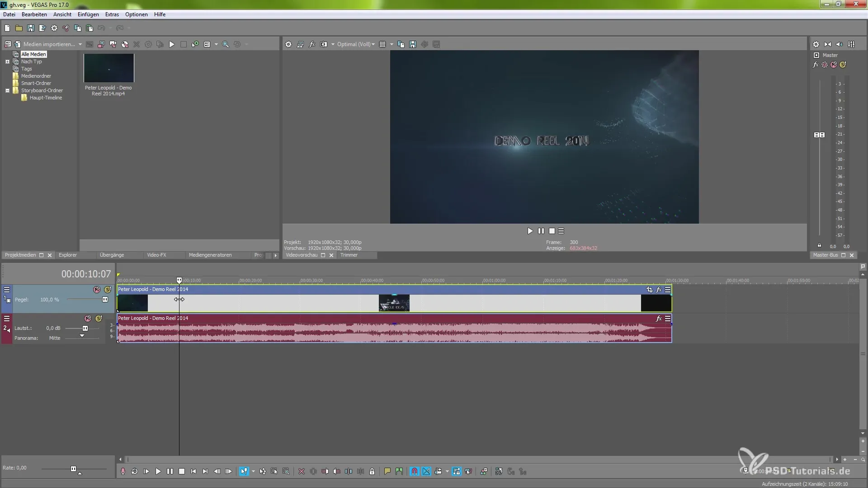Open audio track 2 hamburger menu

click(7, 319)
